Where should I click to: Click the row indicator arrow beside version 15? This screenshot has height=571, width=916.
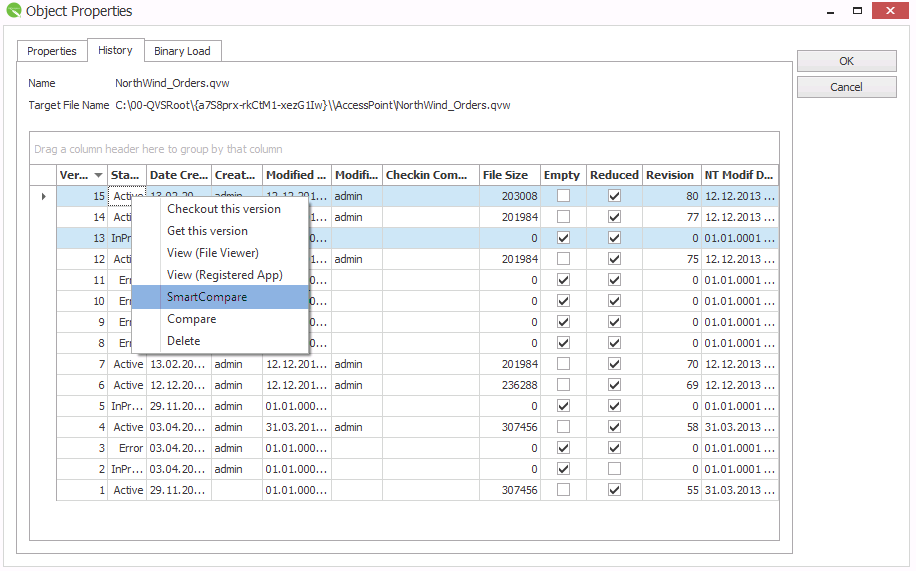click(42, 196)
